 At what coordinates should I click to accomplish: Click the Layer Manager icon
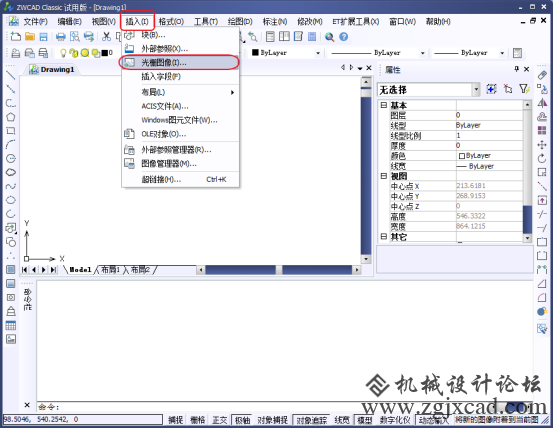click(x=16, y=53)
